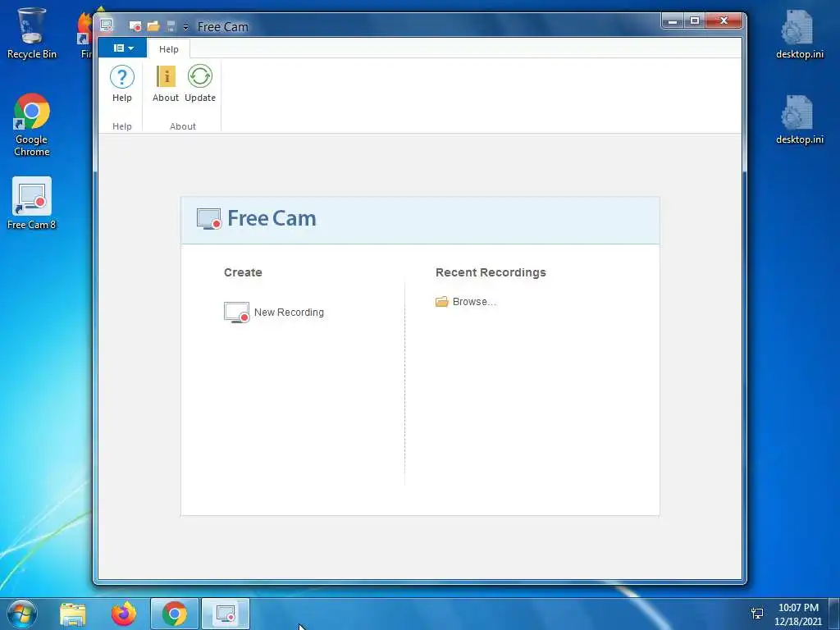The width and height of the screenshot is (840, 630).
Task: Click the Free Cam taskbar button
Action: coord(226,614)
